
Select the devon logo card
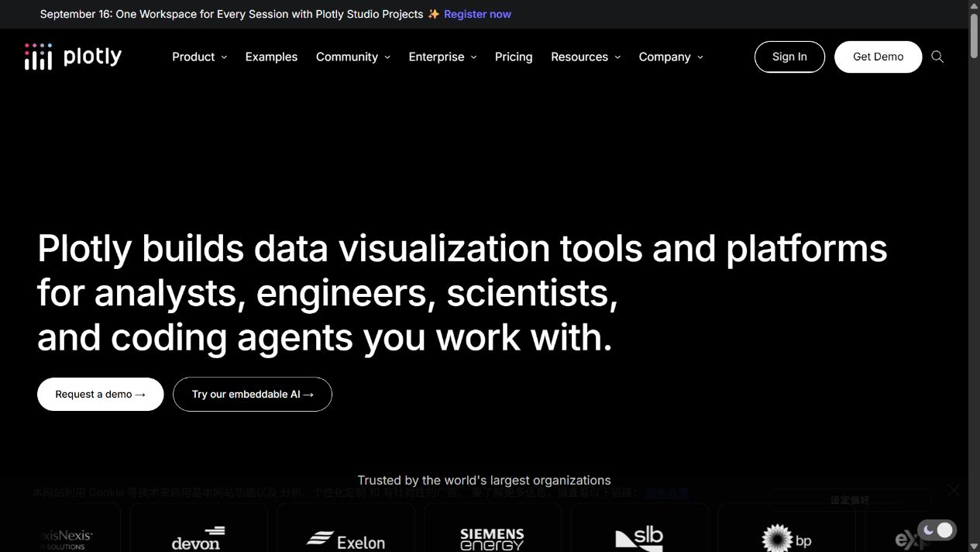[x=198, y=528]
